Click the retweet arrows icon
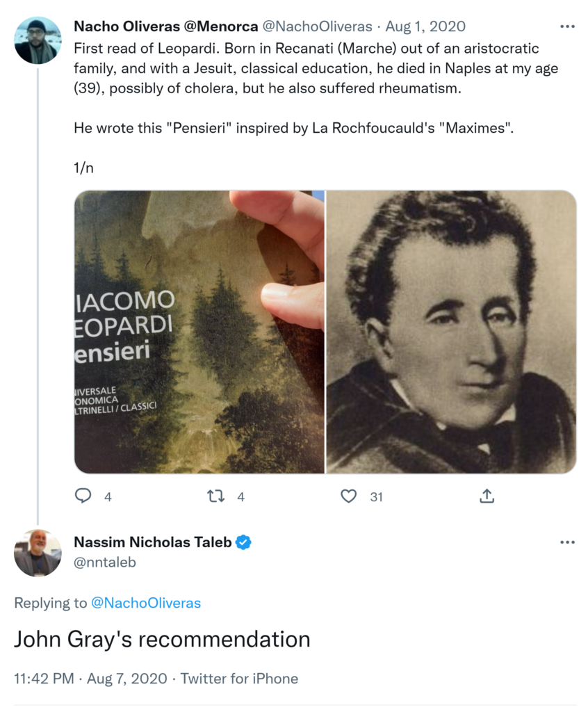Screen dimensions: 588x712 pos(216,496)
